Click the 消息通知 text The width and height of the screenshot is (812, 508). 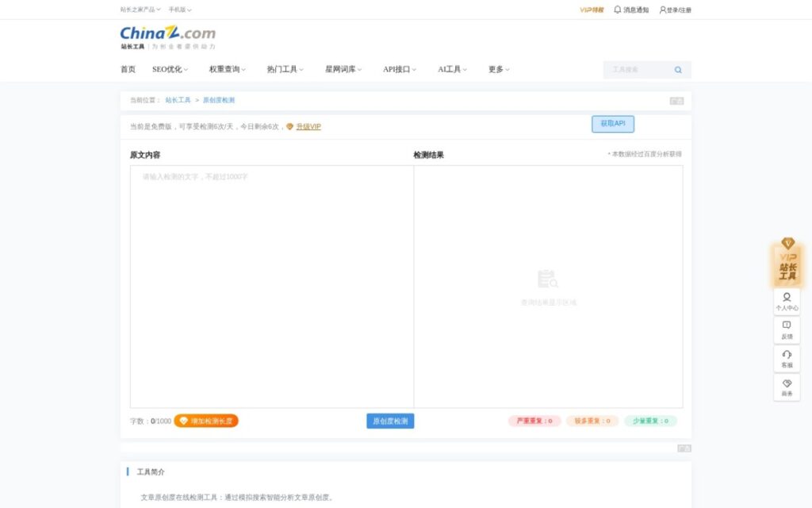click(x=636, y=10)
